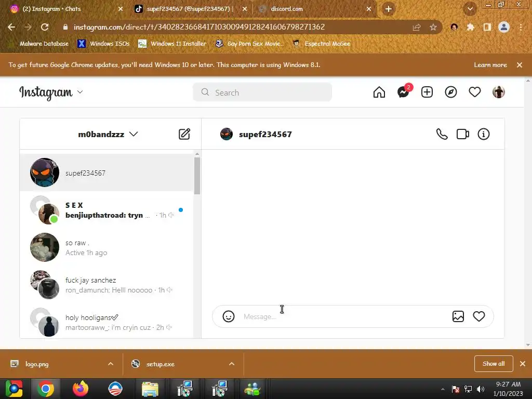The height and width of the screenshot is (399, 532).
Task: Go back to previous page
Action: coord(11,27)
